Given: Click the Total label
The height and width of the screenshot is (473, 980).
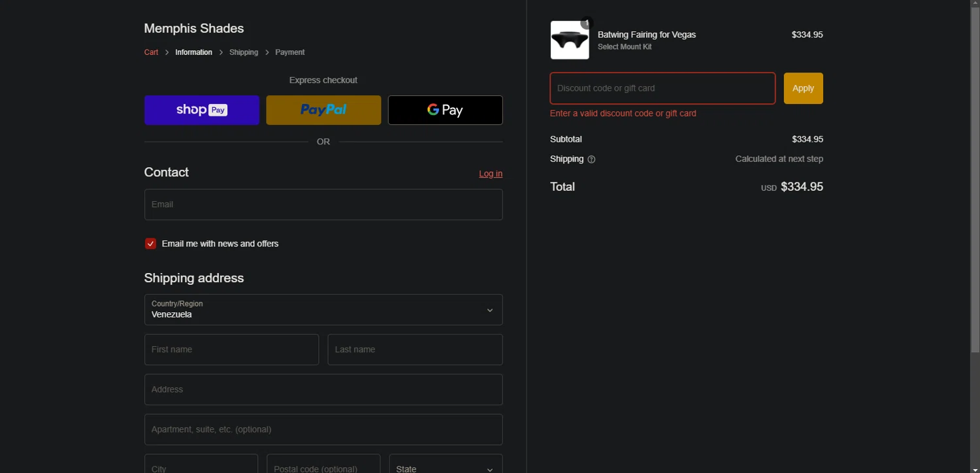Looking at the screenshot, I should point(563,187).
